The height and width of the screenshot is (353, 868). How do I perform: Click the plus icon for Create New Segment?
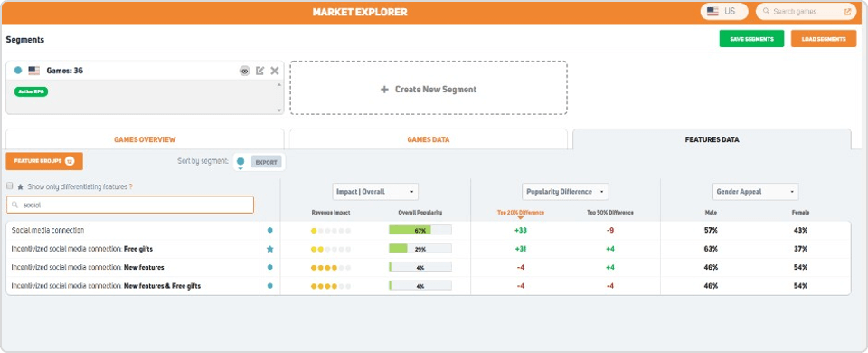coord(385,90)
